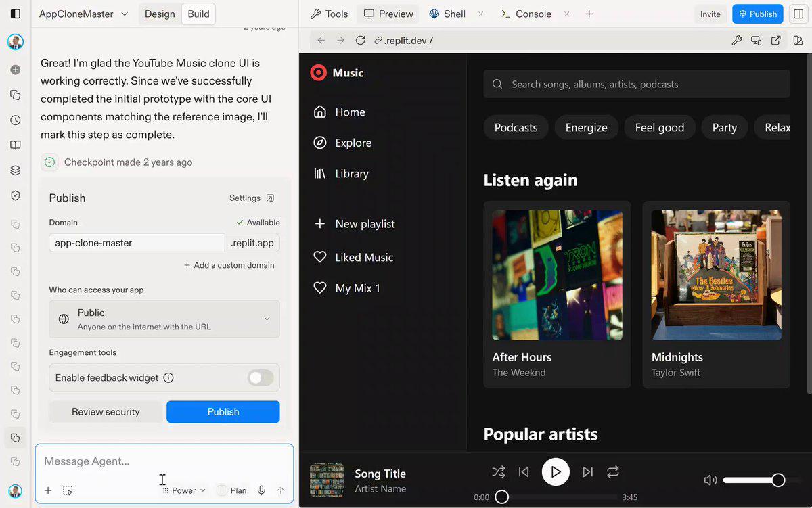The height and width of the screenshot is (508, 812).
Task: Select the Party filter chip
Action: [x=724, y=127]
